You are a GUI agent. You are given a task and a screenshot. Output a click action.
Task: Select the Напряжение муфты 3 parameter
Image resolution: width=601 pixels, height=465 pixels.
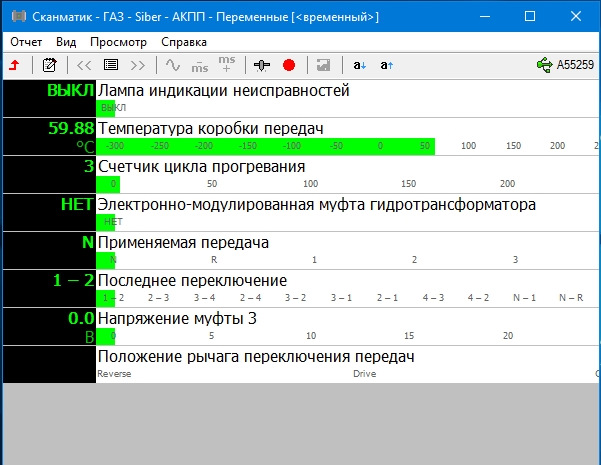(300, 326)
